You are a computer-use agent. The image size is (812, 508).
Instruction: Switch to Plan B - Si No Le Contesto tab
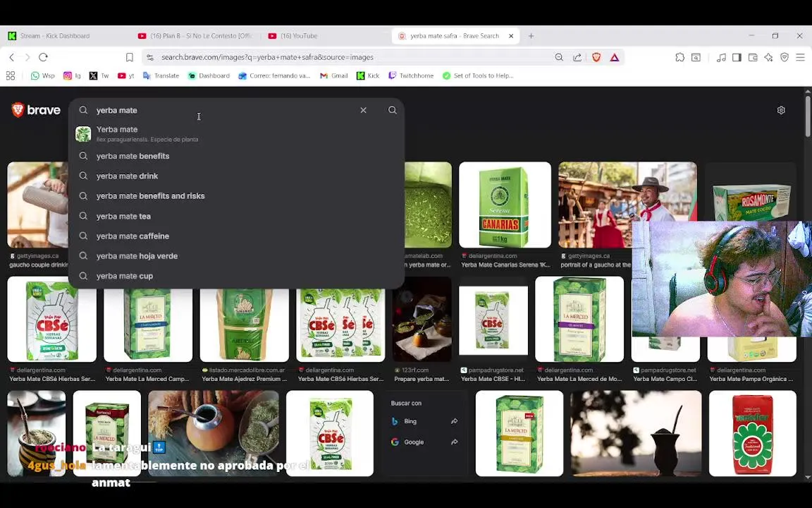[195, 36]
